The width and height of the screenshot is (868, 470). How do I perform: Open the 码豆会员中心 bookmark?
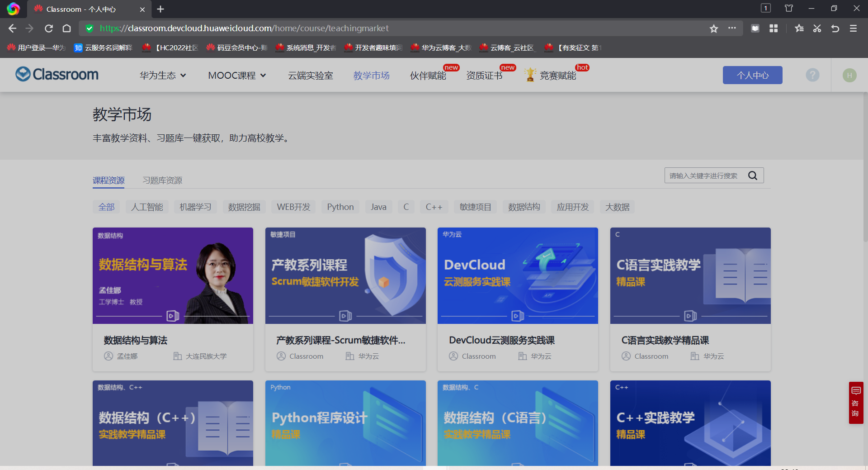237,47
